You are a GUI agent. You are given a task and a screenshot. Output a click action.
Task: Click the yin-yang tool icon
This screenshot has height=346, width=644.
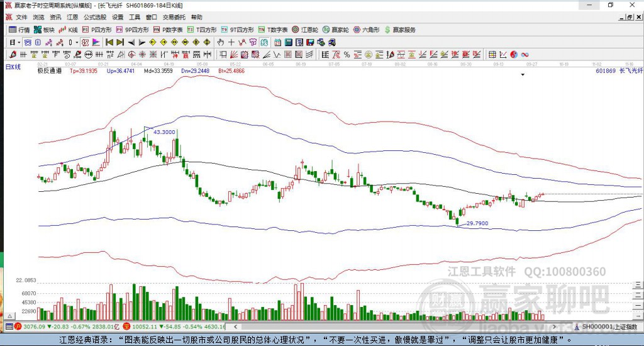click(514, 55)
